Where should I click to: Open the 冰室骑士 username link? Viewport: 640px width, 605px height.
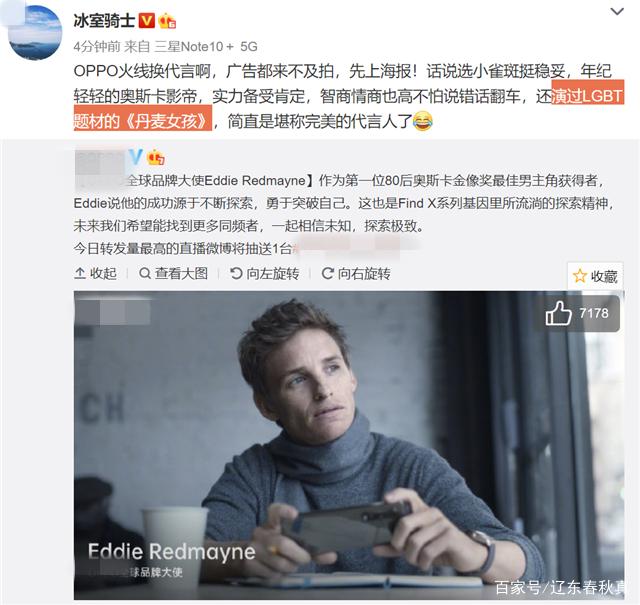(104, 21)
